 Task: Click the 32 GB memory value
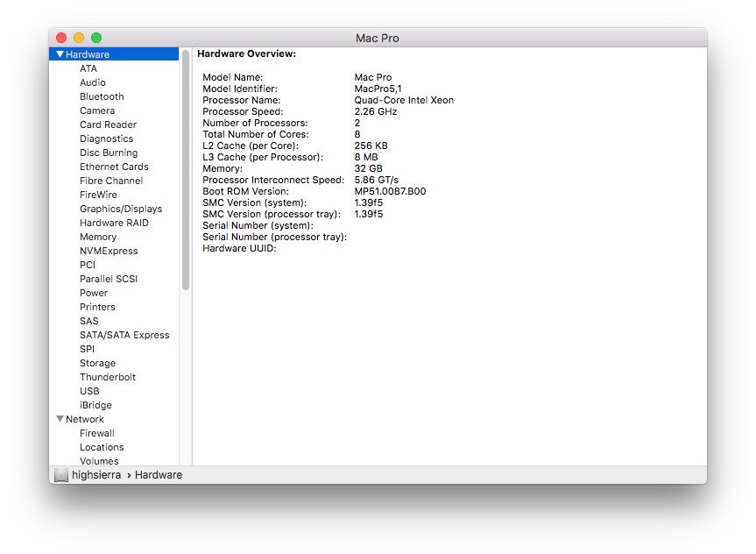pyautogui.click(x=368, y=168)
